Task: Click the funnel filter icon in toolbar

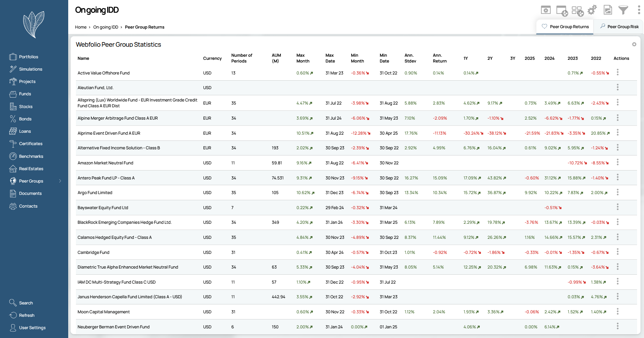Action: point(623,10)
